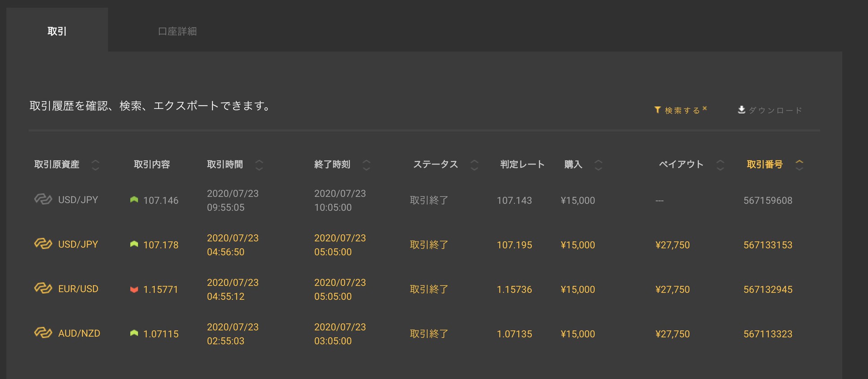The width and height of the screenshot is (868, 379).
Task: Click the green up arrow beside 107.178
Action: click(x=134, y=245)
